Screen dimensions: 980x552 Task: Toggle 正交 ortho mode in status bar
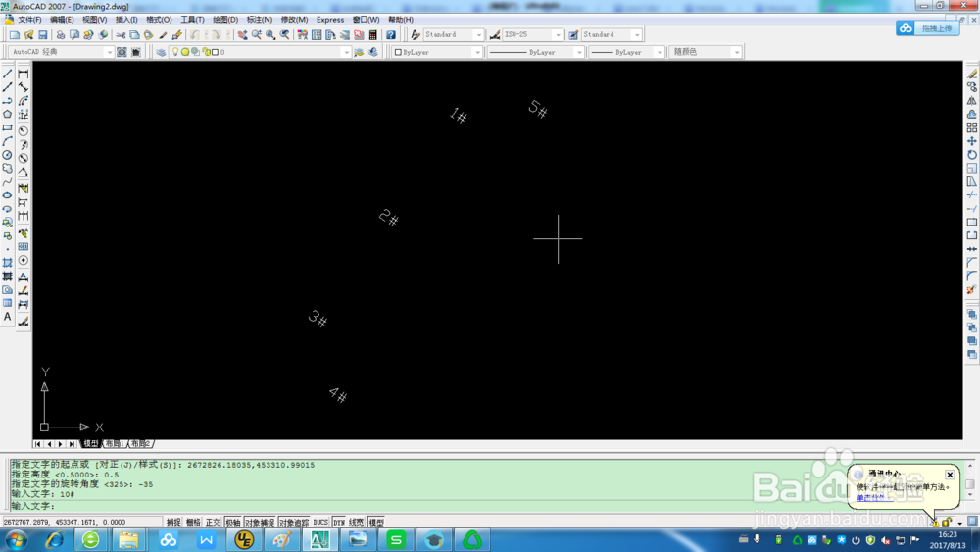(213, 522)
